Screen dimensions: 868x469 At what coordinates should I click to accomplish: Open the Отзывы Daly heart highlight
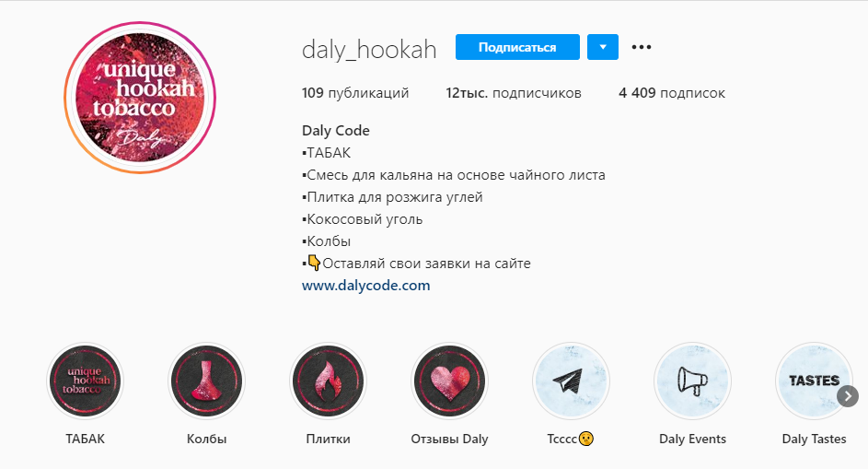point(449,381)
